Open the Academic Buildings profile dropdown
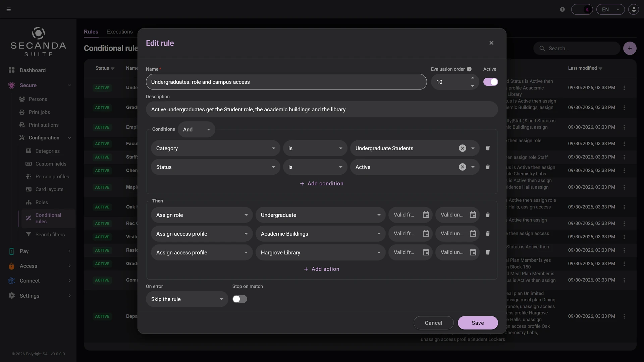Screen dimensions: 644x362 coord(320,234)
